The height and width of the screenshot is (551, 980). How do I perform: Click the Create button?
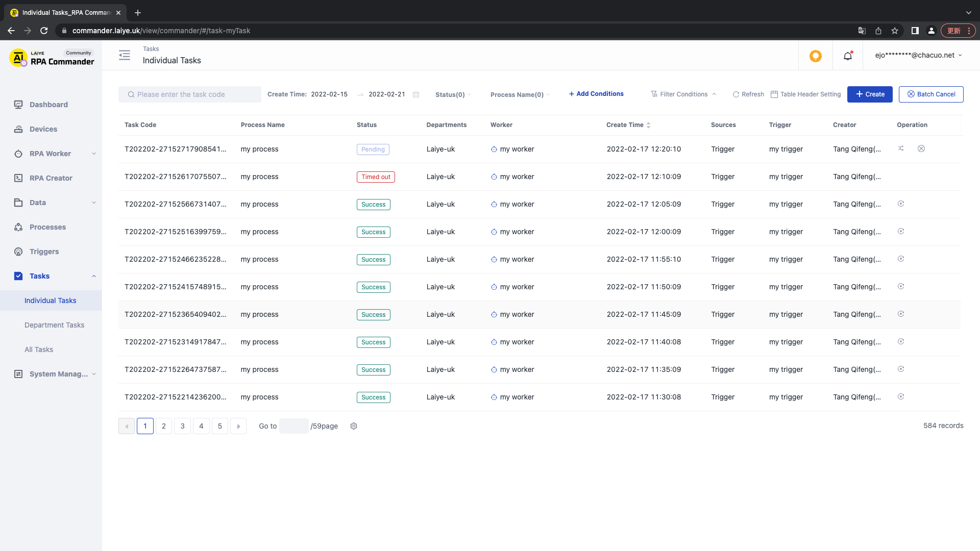(x=869, y=94)
